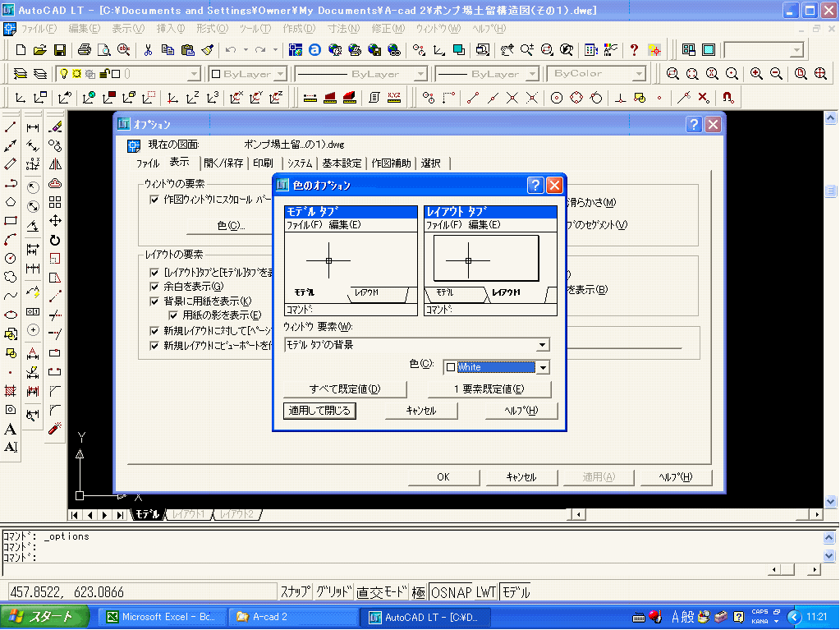
Task: Toggle 新規レイアウトにビューポート checkbox
Action: [x=154, y=346]
